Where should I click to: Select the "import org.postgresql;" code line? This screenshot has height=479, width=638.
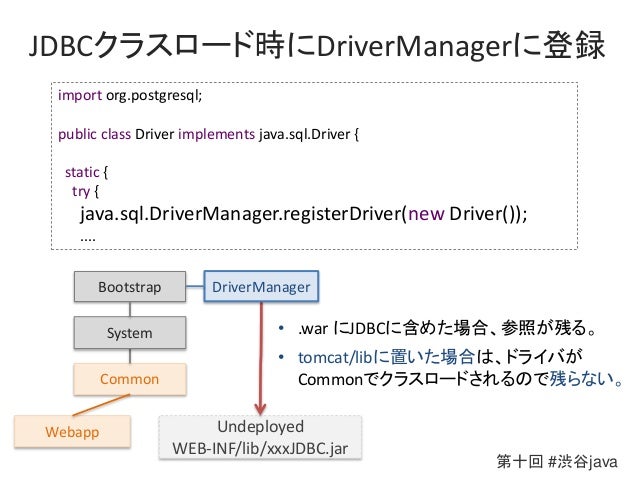pyautogui.click(x=130, y=96)
